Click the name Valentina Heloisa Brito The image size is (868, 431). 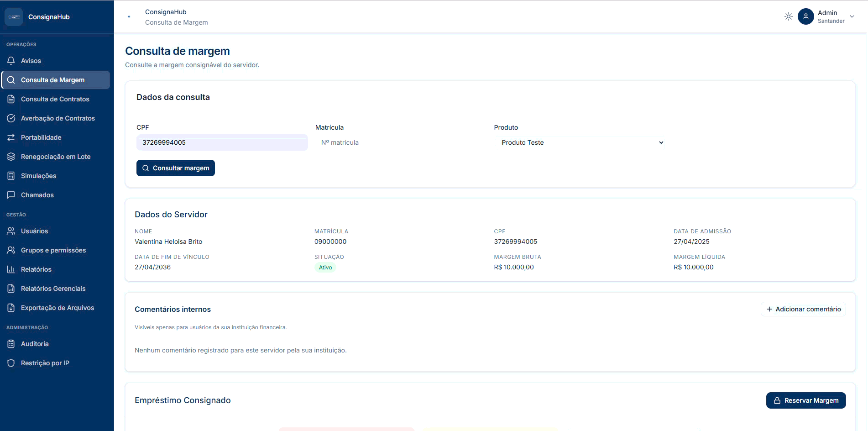click(168, 242)
